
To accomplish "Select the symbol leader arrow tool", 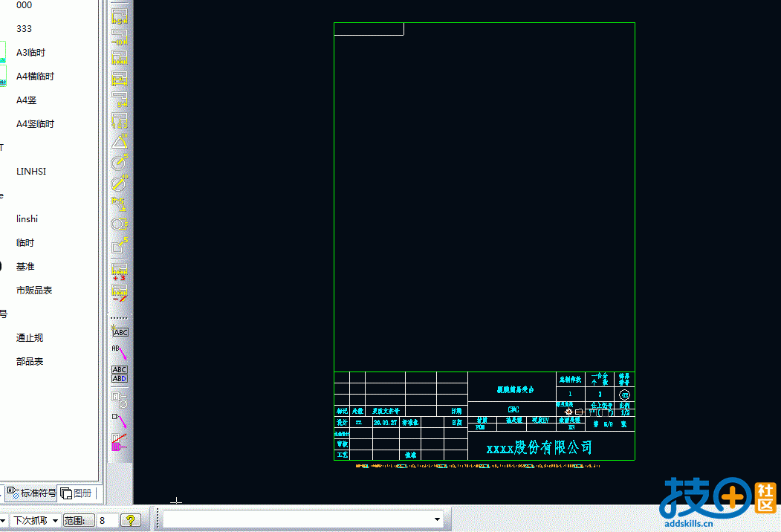I will pyautogui.click(x=119, y=421).
